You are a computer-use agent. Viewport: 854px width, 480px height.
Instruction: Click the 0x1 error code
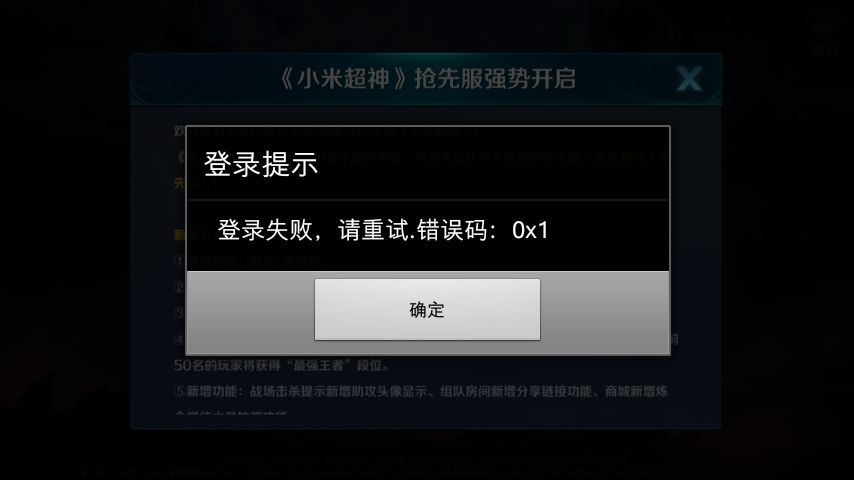(x=530, y=230)
